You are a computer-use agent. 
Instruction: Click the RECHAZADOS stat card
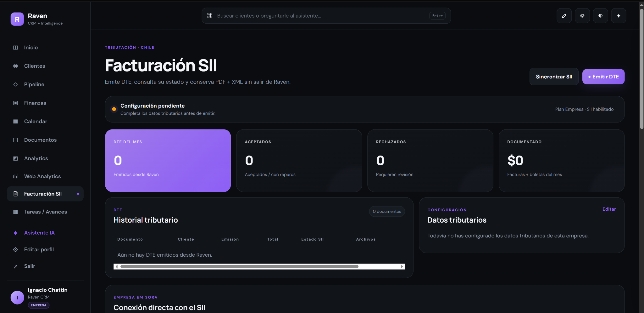[x=430, y=161]
